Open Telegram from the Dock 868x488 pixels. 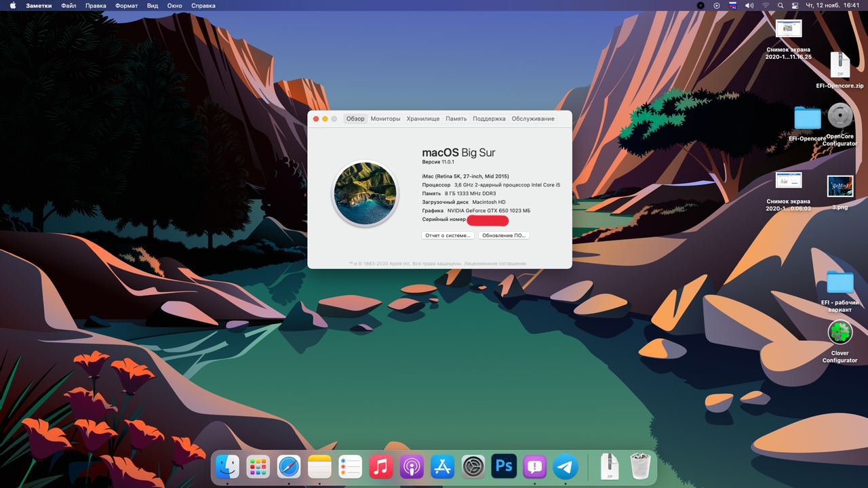click(x=566, y=466)
